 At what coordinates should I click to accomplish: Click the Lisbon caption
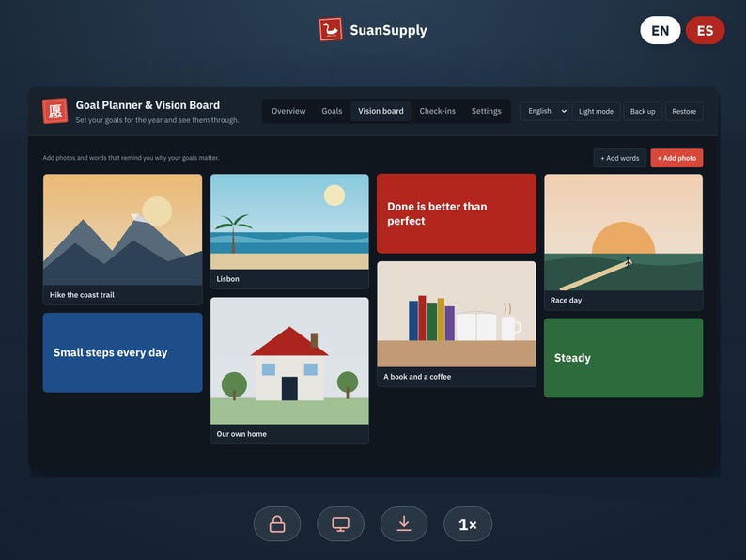click(228, 279)
